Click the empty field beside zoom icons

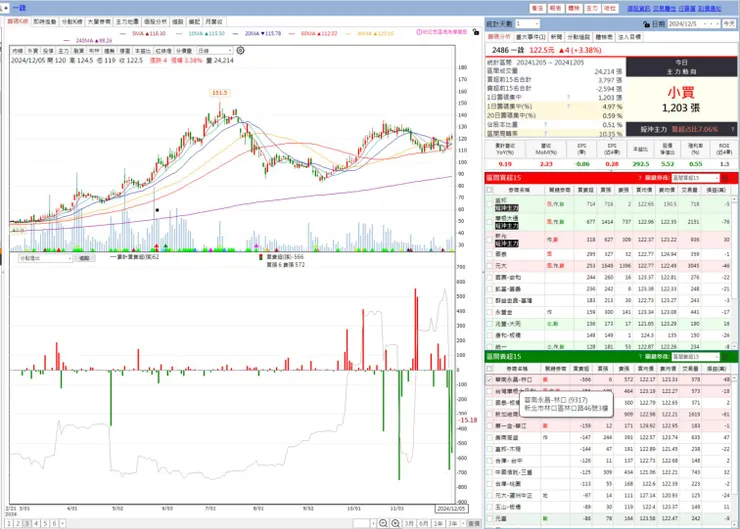(x=362, y=523)
